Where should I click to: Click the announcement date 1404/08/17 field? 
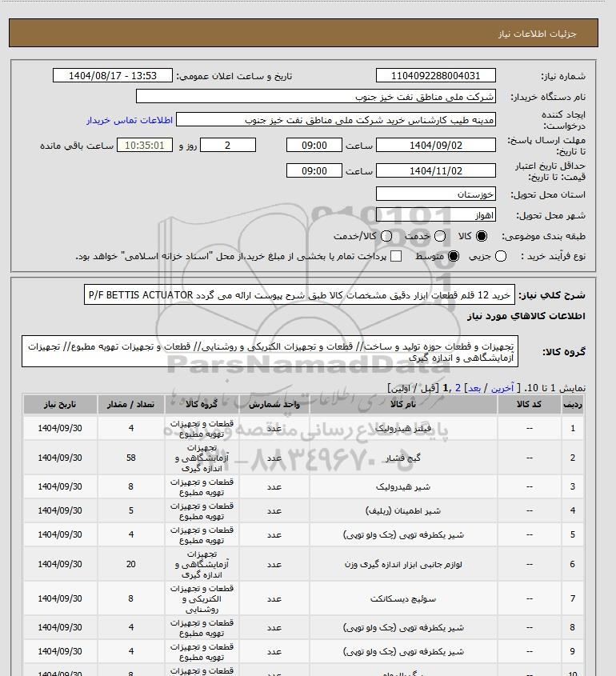point(113,75)
